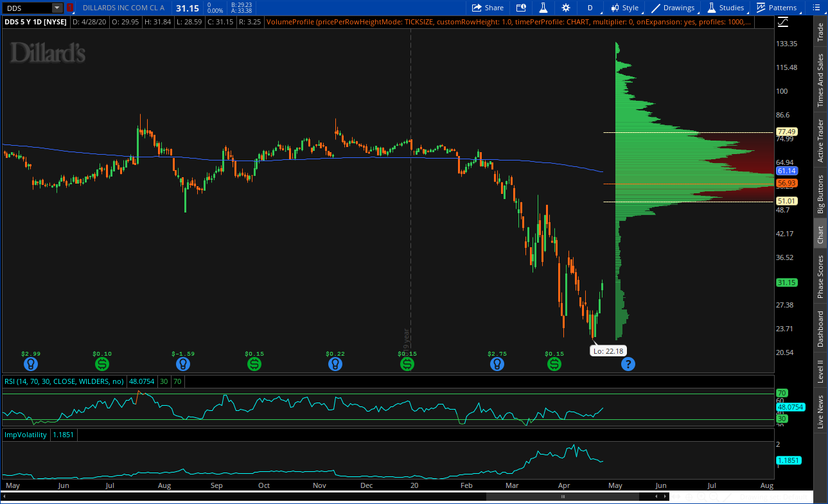Click the DDS 5 Y 1D [NYSE] label
Screen dimensions: 828x504
pos(35,22)
